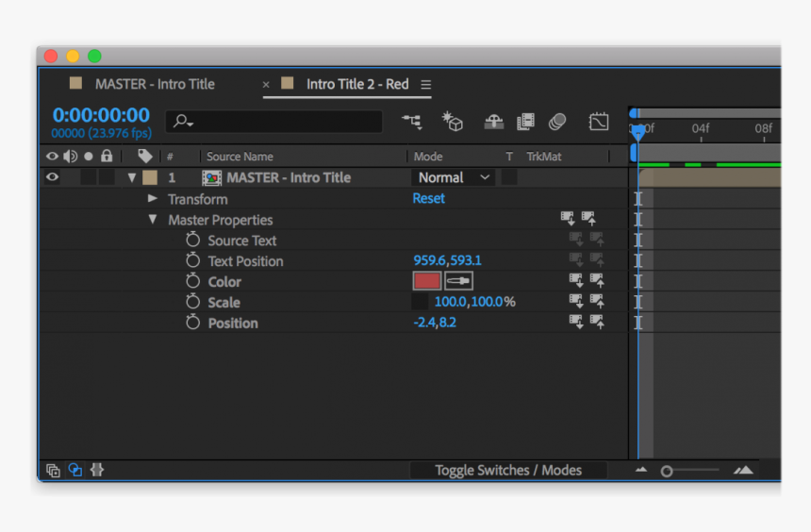
Task: Open the Composition Mini-Flowchart icon
Action: tap(412, 122)
